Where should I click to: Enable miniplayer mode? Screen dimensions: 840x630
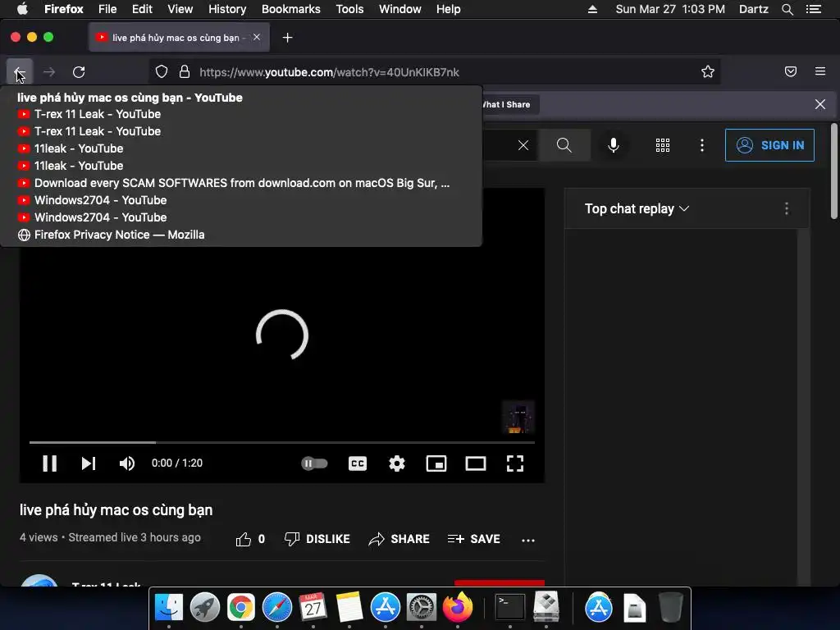pos(436,463)
